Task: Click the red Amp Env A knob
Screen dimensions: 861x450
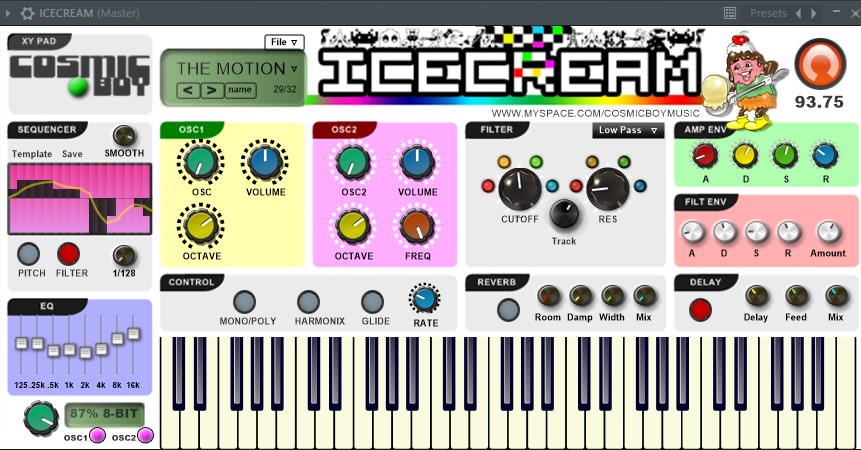Action: pyautogui.click(x=705, y=156)
